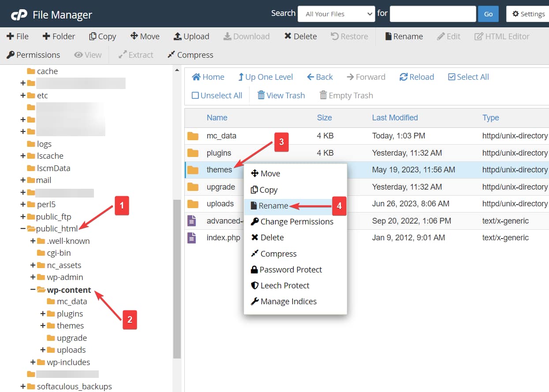This screenshot has width=549, height=392.
Task: Click the Go search button
Action: [x=488, y=14]
